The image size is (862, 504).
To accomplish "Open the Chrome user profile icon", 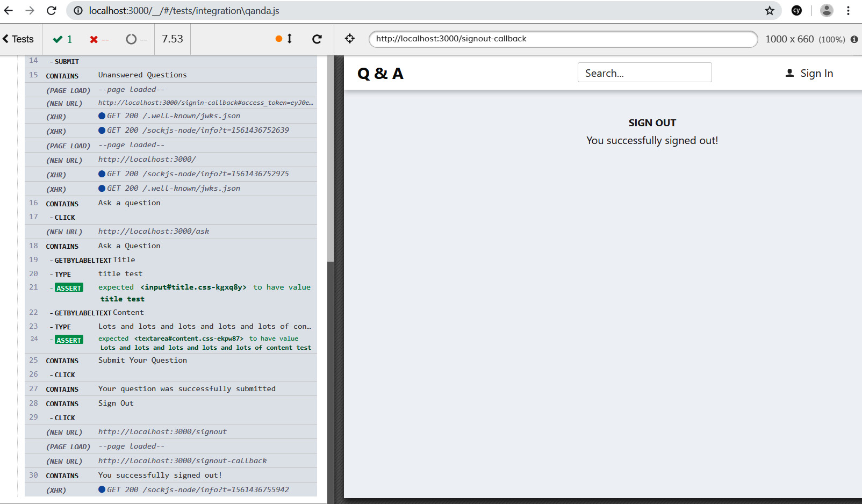I will point(827,11).
